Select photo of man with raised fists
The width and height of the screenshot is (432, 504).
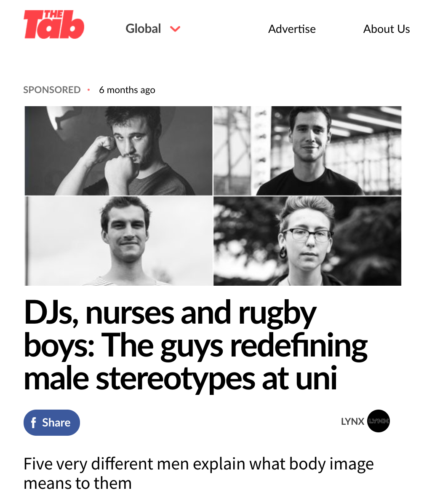pos(118,151)
